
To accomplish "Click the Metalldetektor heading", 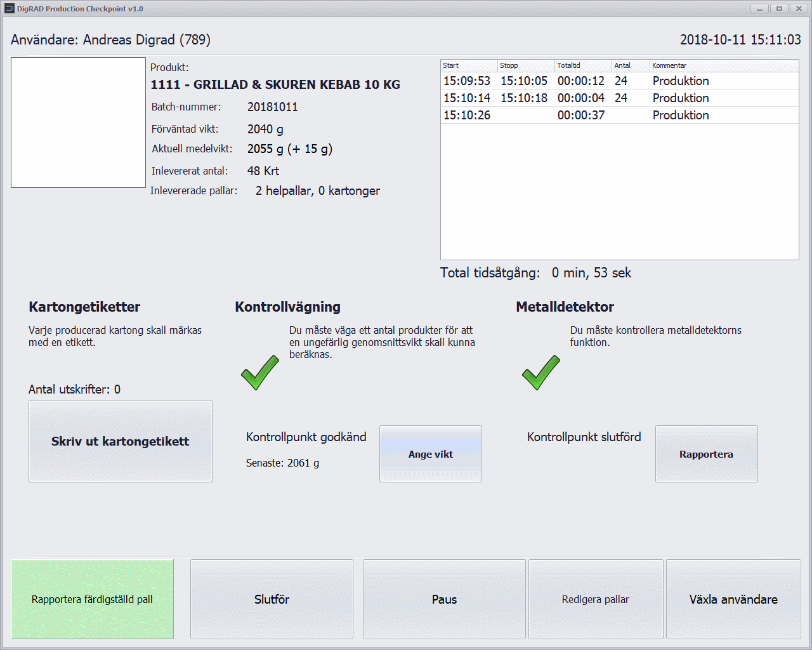I will tap(565, 307).
